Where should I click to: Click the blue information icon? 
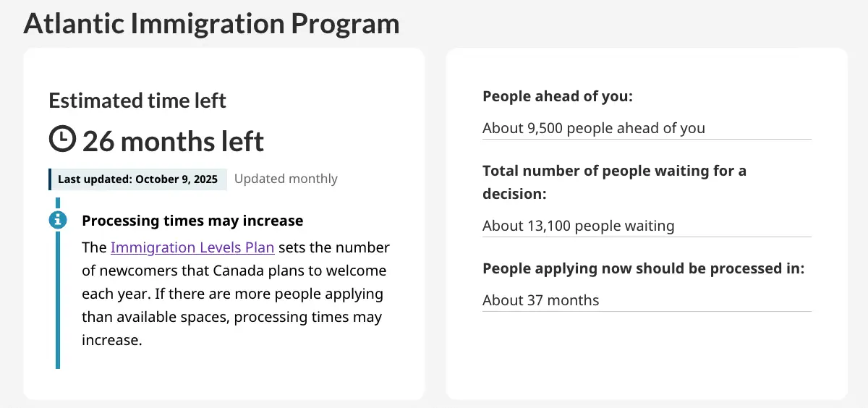58,220
